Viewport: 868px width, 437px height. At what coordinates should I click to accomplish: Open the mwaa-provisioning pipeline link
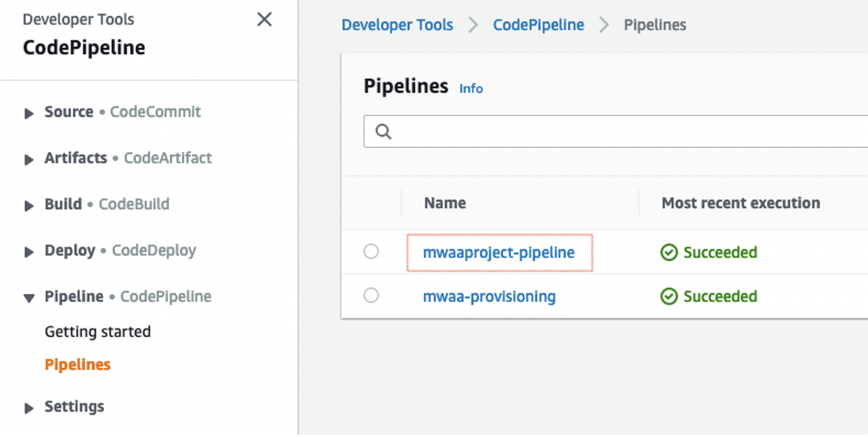(489, 297)
